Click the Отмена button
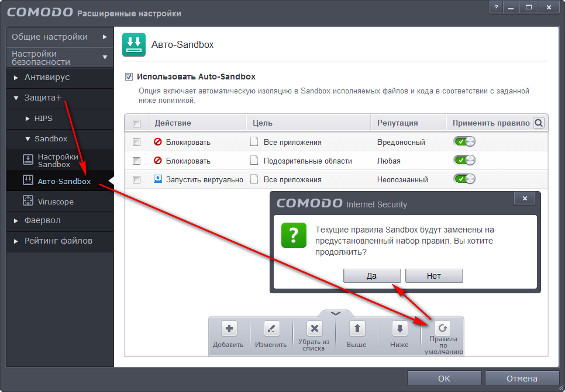 tap(522, 379)
